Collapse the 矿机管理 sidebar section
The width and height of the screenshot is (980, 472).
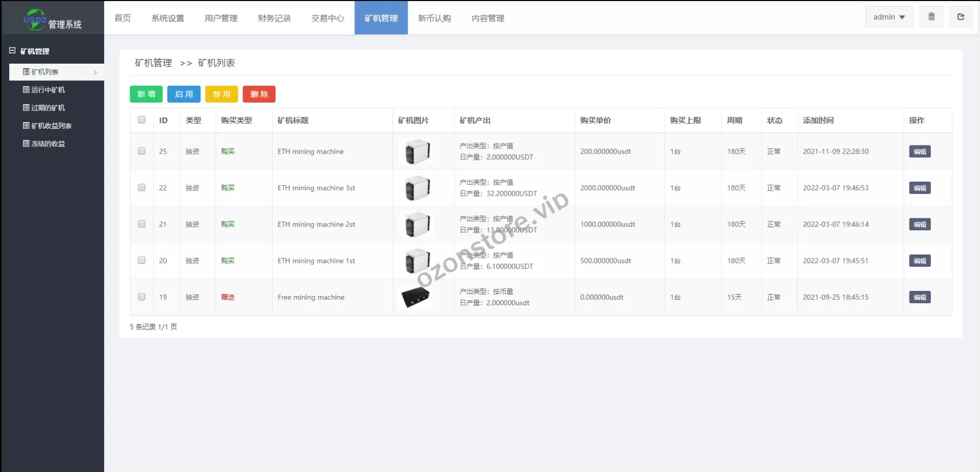coord(12,50)
